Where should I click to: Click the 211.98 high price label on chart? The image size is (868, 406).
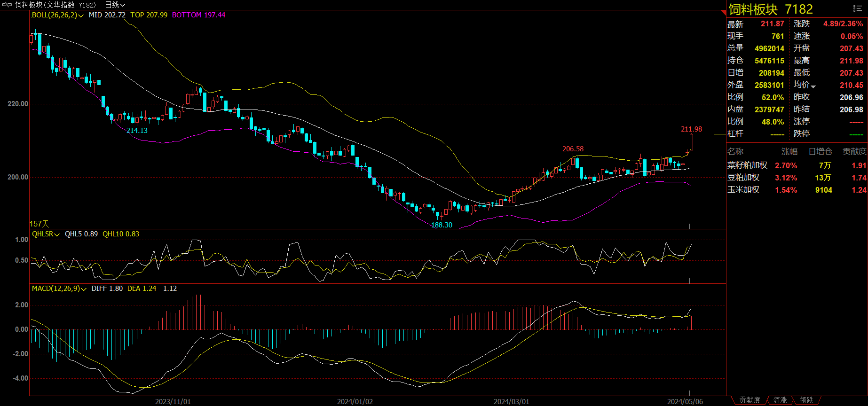click(x=691, y=129)
